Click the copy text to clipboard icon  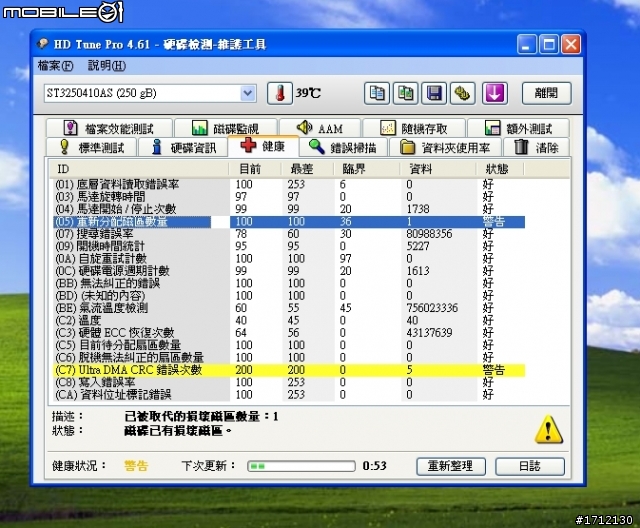(376, 93)
